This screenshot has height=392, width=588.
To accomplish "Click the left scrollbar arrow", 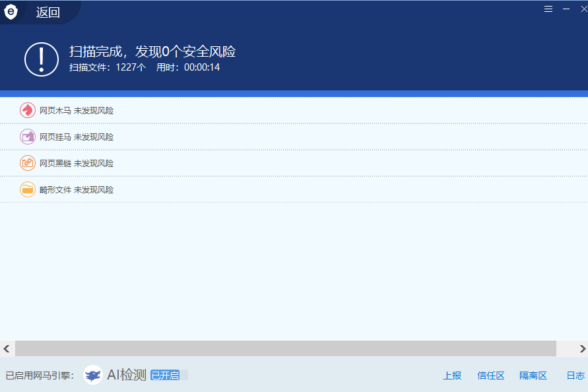I will (7, 348).
